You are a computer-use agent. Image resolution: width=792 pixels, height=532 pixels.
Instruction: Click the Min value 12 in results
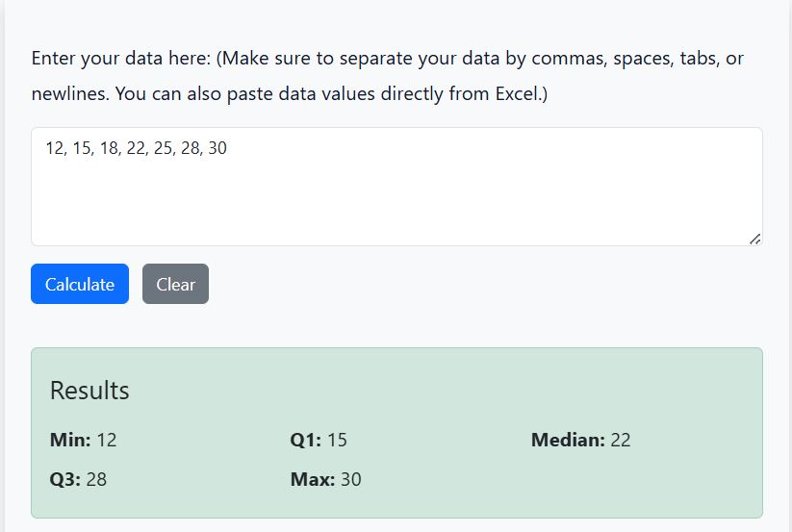click(x=107, y=440)
